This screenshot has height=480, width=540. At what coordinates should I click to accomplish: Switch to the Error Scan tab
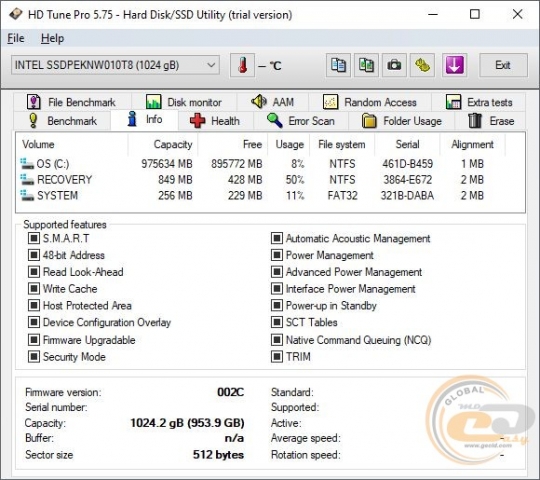[301, 121]
